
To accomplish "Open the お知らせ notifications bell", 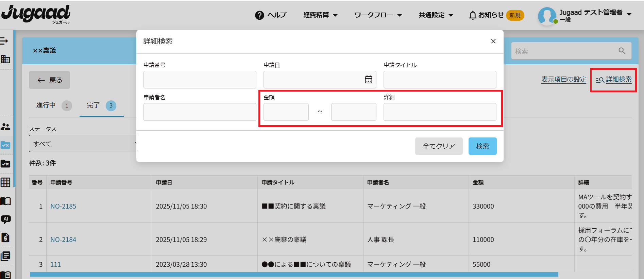I will 472,15.
